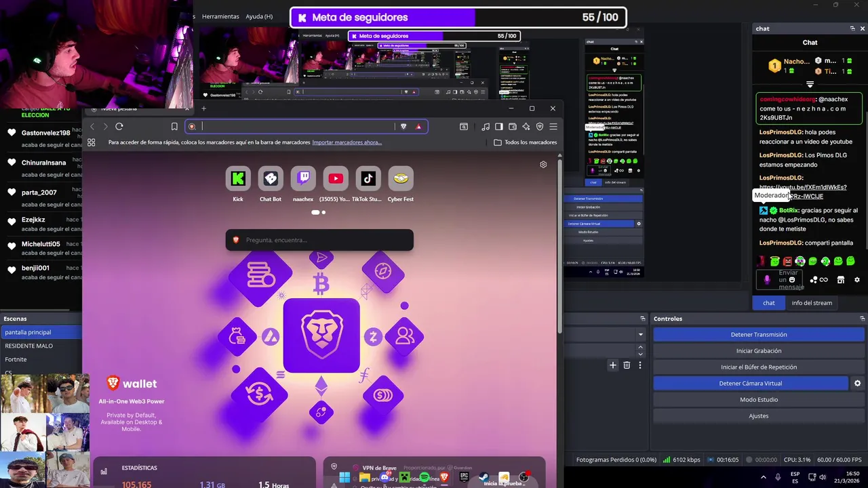Open the Leo AI sparkle icon
The image size is (868, 488).
[526, 126]
